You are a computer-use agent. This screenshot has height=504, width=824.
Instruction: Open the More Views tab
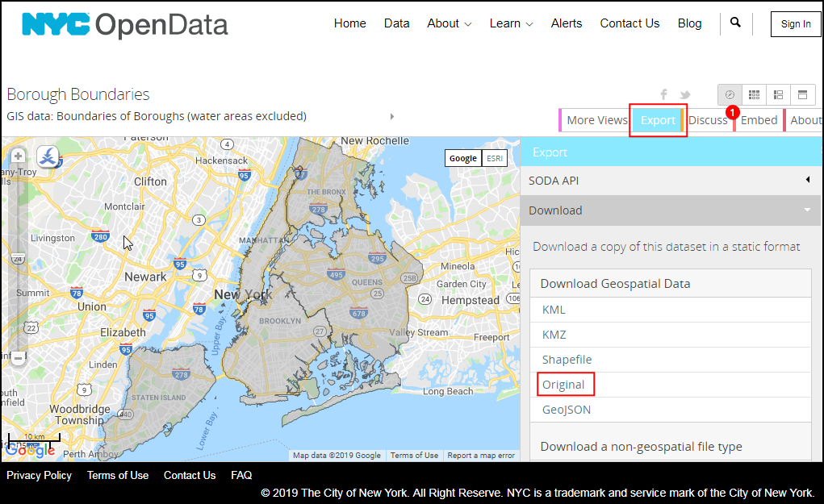point(596,120)
